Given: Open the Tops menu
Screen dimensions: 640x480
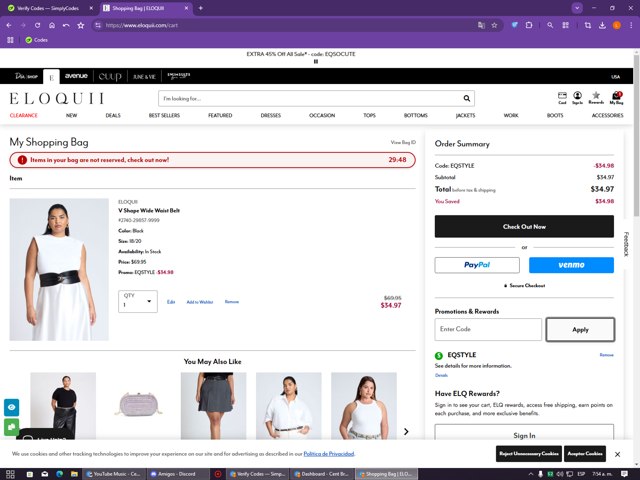Looking at the screenshot, I should coord(369,116).
